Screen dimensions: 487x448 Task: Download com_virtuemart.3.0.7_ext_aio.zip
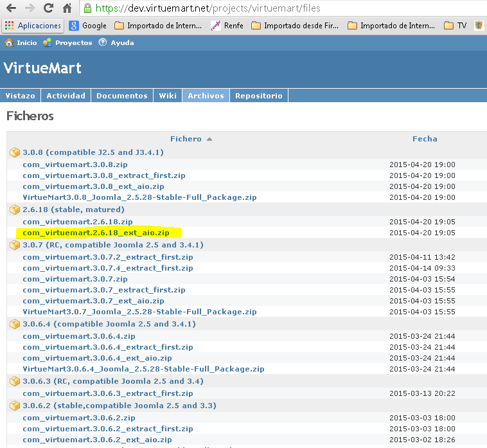pyautogui.click(x=93, y=301)
